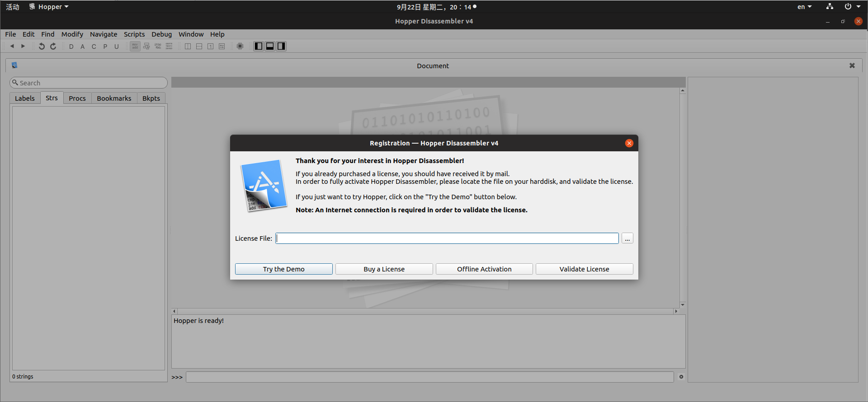The height and width of the screenshot is (402, 868).
Task: Open the power menu in system tray
Action: point(852,6)
